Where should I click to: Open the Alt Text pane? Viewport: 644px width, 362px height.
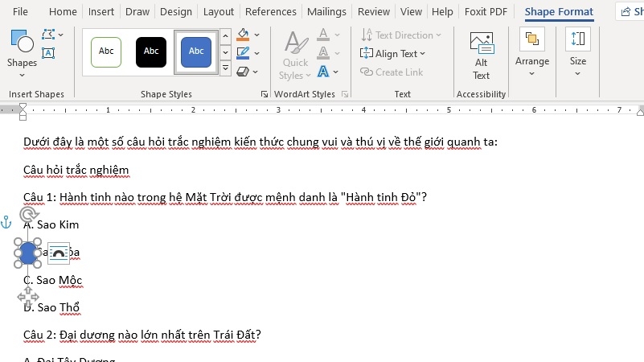(x=482, y=56)
